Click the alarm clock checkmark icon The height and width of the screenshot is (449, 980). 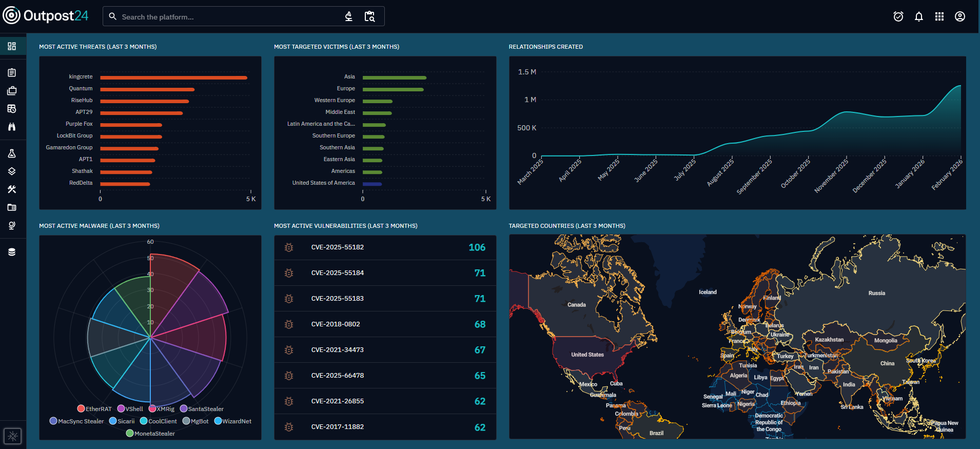(x=898, y=16)
